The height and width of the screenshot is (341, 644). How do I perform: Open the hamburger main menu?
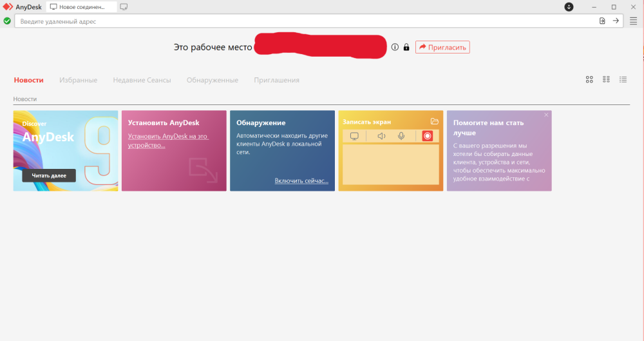[633, 21]
